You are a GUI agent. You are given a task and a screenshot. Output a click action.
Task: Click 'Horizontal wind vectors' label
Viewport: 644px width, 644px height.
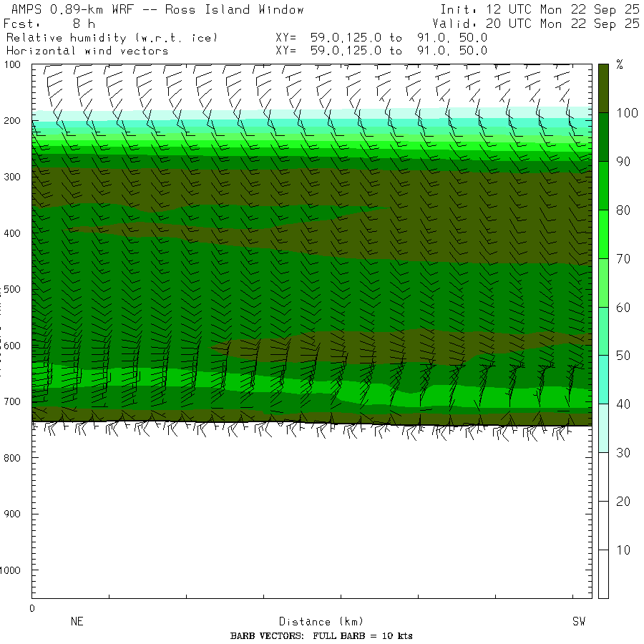point(87,51)
